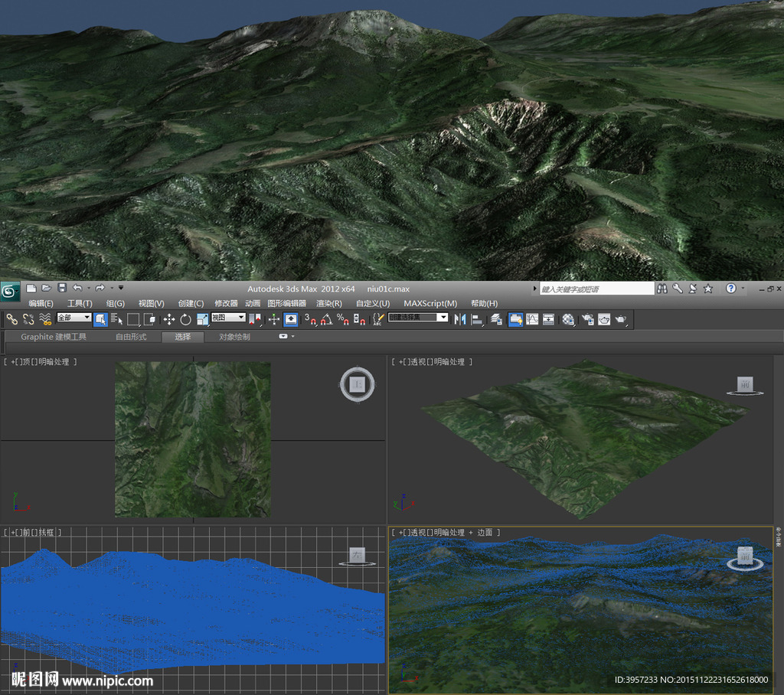This screenshot has height=695, width=784.
Task: Click the Help question mark icon
Action: [x=731, y=289]
